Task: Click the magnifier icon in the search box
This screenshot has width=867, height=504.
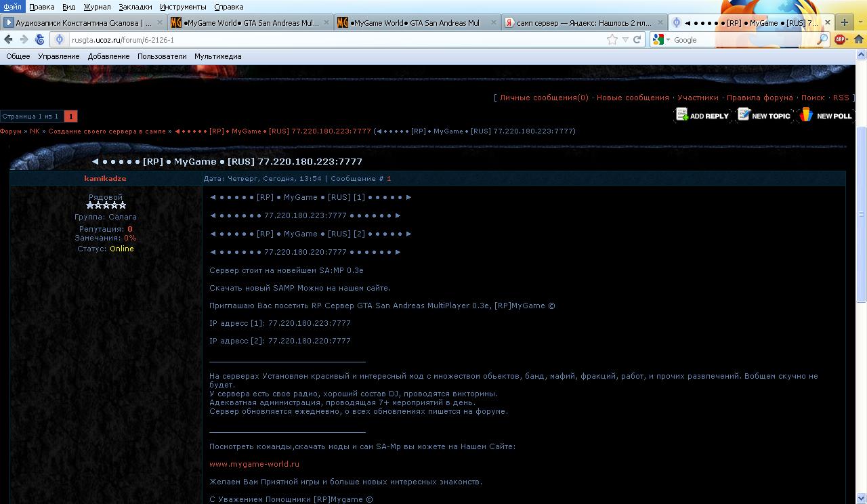Action: [822, 40]
